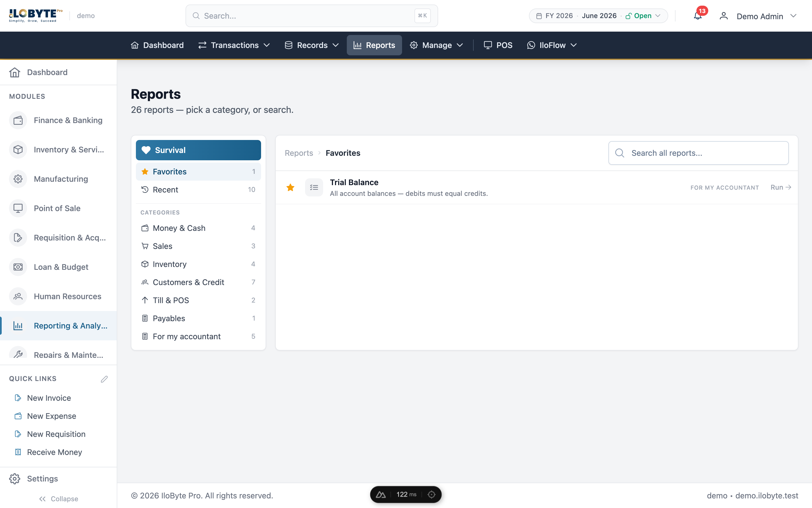Focus the global Search field
The height and width of the screenshot is (508, 812).
click(311, 16)
